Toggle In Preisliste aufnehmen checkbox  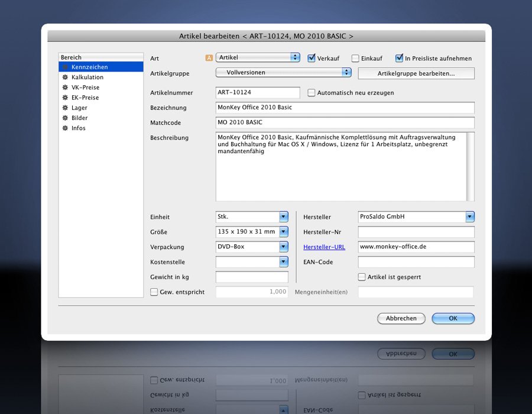399,58
